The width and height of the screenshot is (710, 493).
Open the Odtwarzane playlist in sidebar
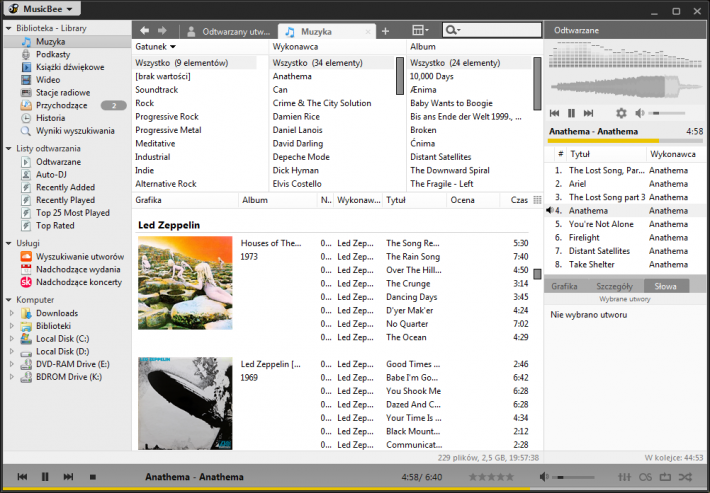click(58, 162)
